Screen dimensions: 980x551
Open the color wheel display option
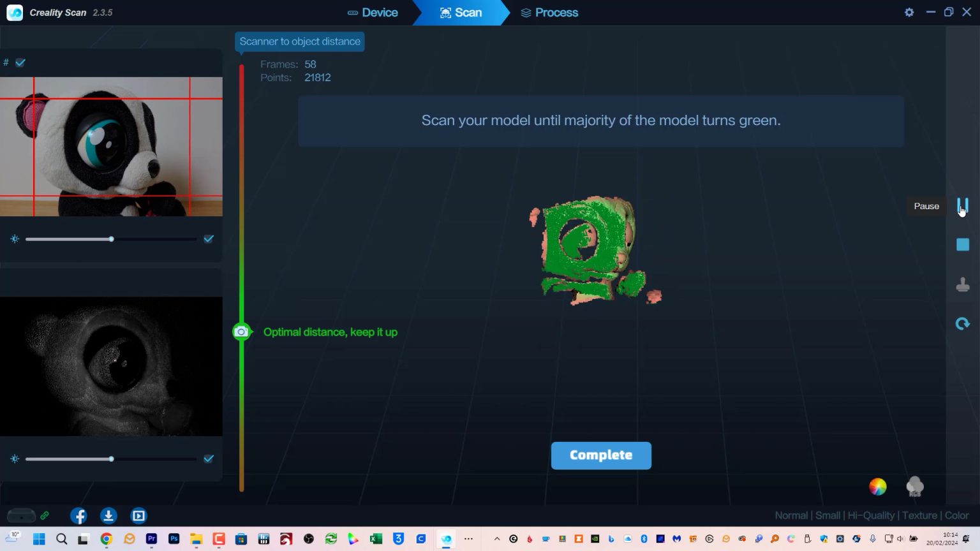pyautogui.click(x=878, y=487)
